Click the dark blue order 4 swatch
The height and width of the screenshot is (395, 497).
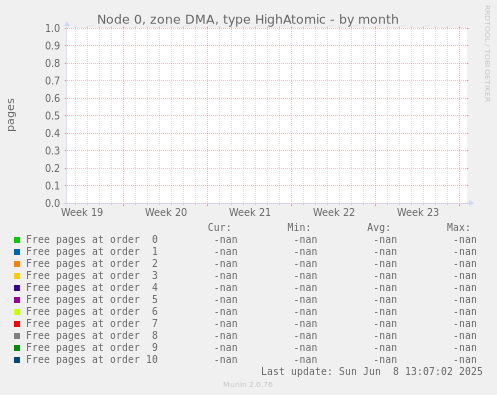pos(17,288)
